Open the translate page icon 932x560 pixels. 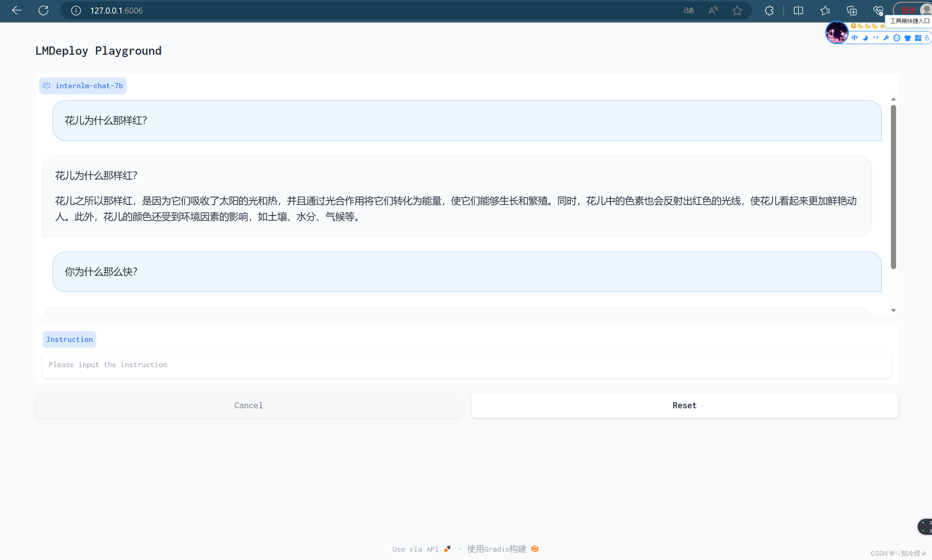(689, 10)
